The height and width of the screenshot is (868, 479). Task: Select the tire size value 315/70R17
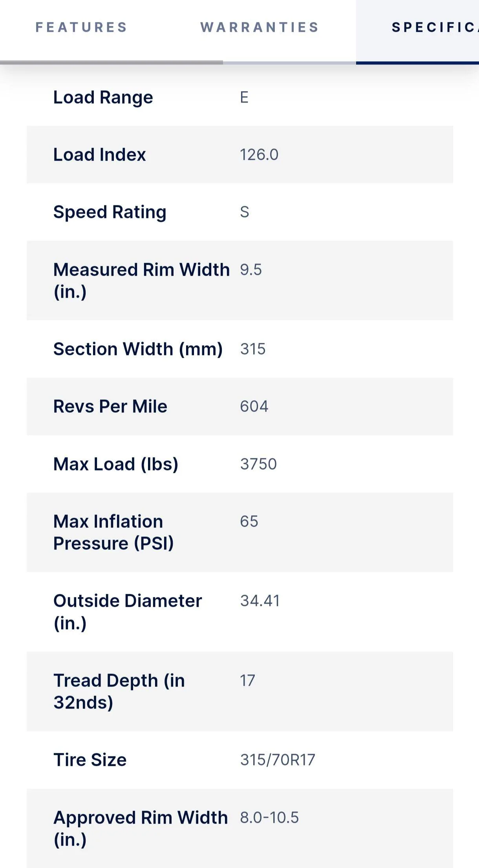click(278, 760)
